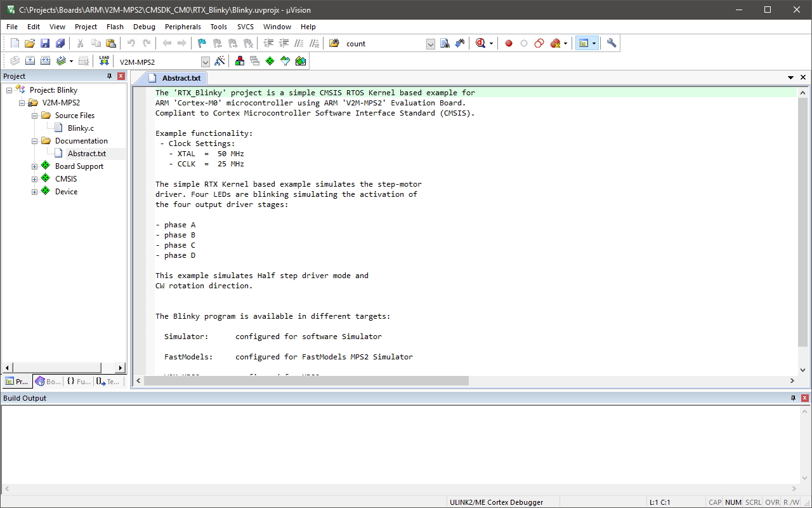The height and width of the screenshot is (508, 812).
Task: Open Options for Target magic wand icon
Action: 220,61
